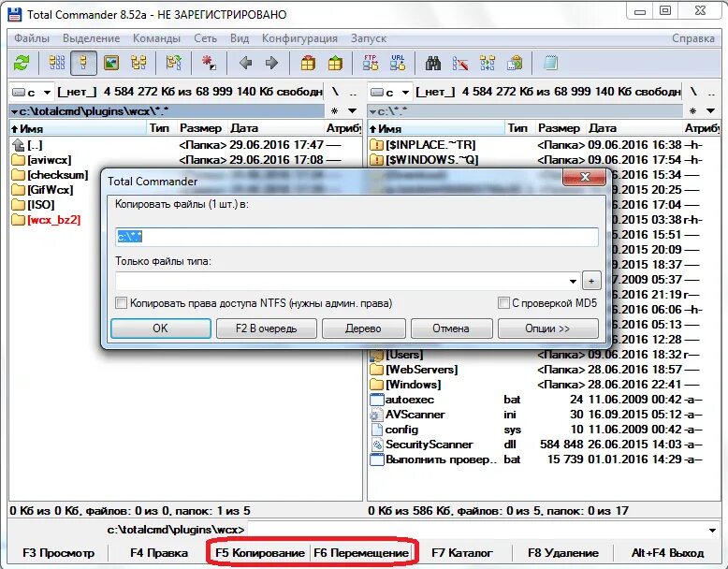This screenshot has width=728, height=569.
Task: Click the copy destination path field
Action: coord(357,237)
